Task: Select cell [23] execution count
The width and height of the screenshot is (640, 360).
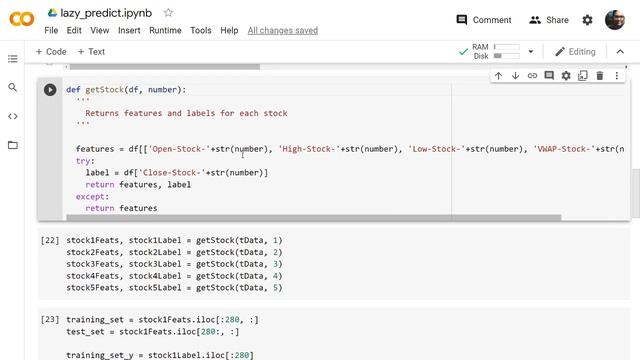Action: tap(50, 319)
